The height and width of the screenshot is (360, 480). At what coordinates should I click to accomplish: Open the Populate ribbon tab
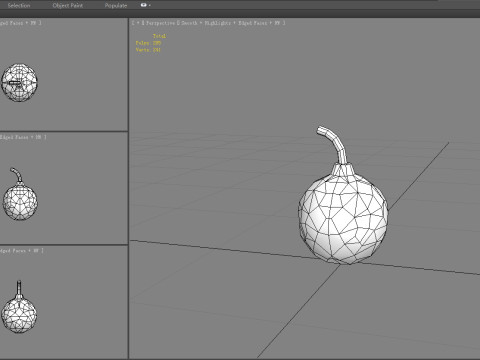116,5
